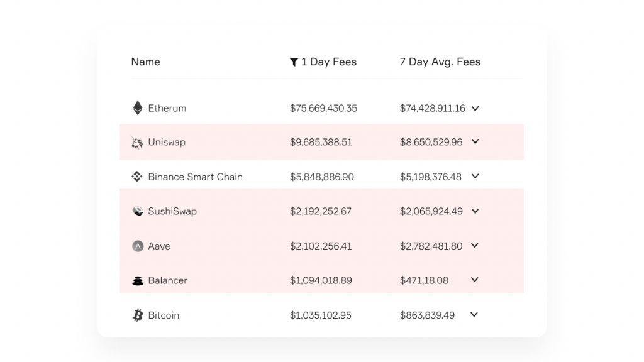Expand the SushiSwap row chevron
The height and width of the screenshot is (362, 644).
(475, 211)
